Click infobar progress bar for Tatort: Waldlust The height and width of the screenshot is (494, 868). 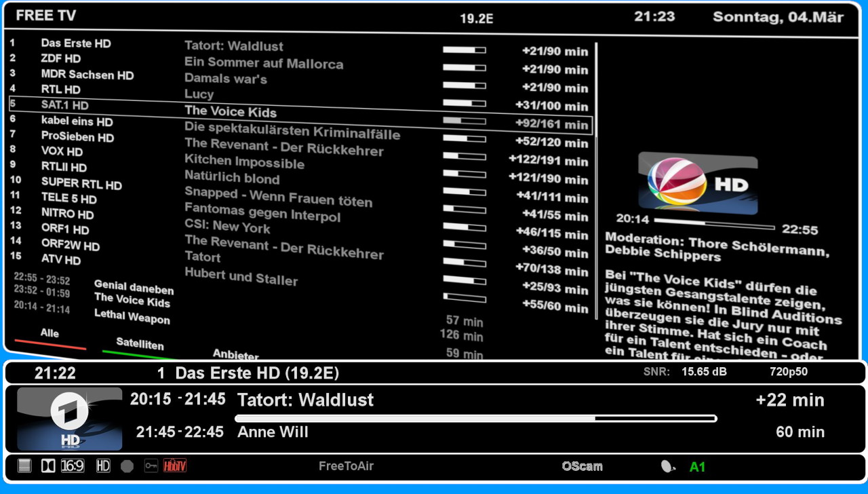[x=475, y=418]
